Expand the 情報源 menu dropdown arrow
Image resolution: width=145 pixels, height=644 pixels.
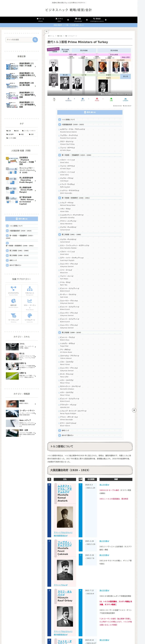(106, 20)
